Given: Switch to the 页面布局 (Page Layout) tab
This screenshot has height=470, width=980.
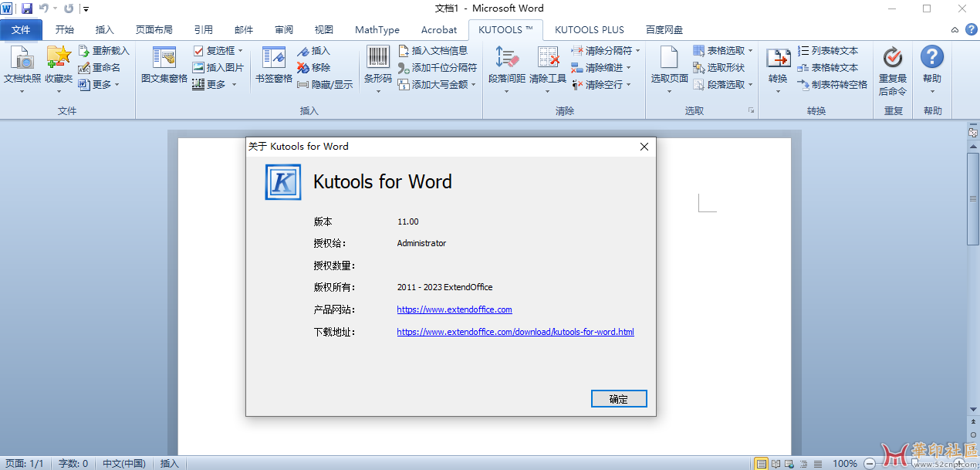Looking at the screenshot, I should coord(154,29).
